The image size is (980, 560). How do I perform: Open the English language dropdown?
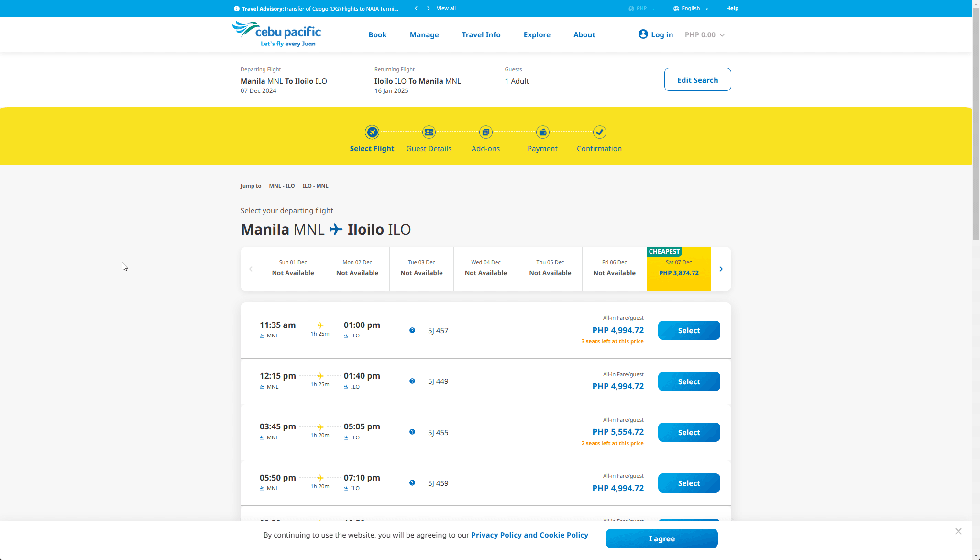coord(691,9)
